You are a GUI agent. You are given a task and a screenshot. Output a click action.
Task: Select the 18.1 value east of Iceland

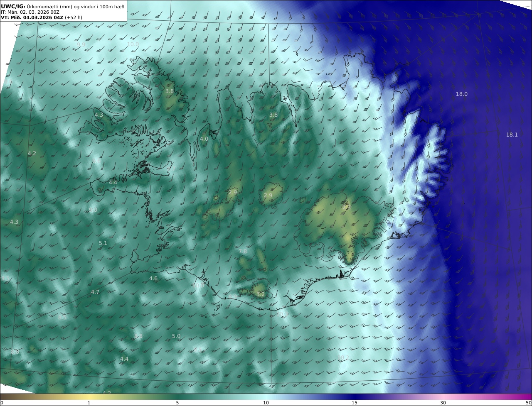pyautogui.click(x=512, y=135)
